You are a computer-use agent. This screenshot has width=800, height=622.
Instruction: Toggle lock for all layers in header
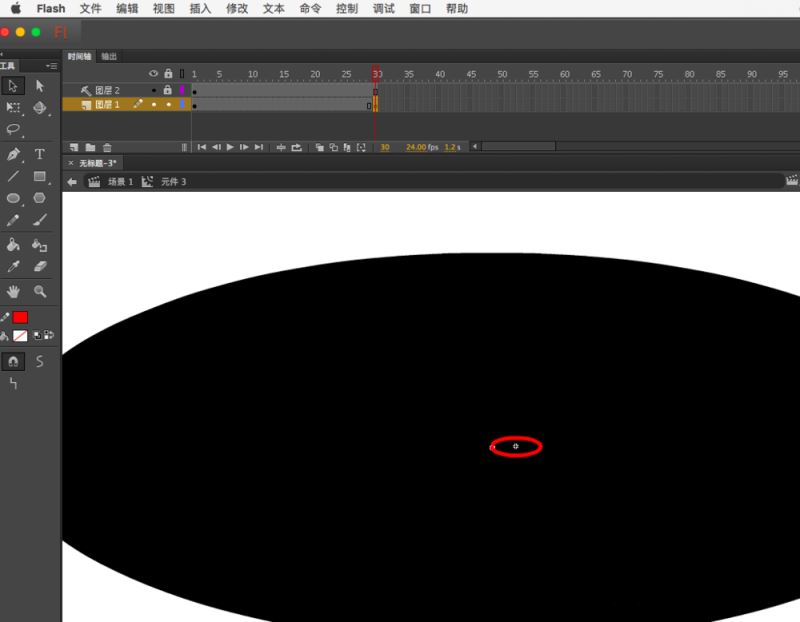coord(168,73)
